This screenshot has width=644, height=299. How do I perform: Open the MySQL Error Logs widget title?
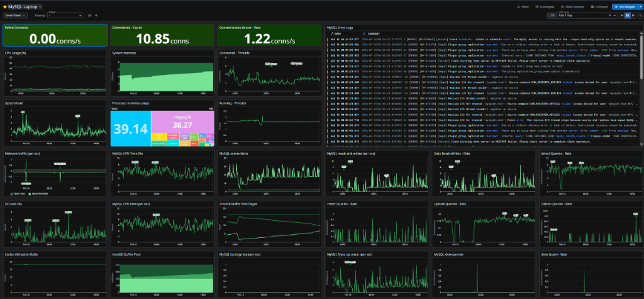[339, 27]
